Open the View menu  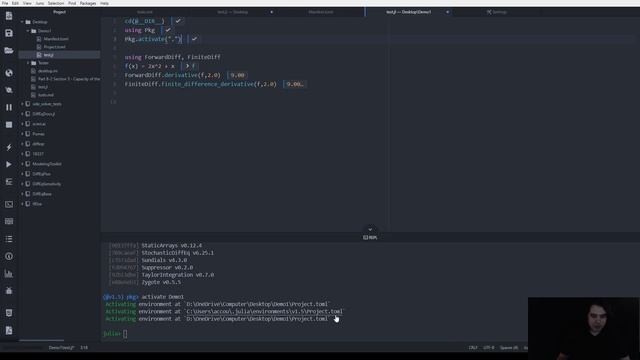coord(27,3)
